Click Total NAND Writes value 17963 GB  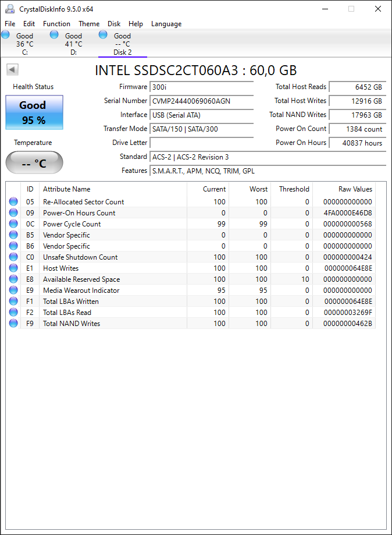click(357, 115)
